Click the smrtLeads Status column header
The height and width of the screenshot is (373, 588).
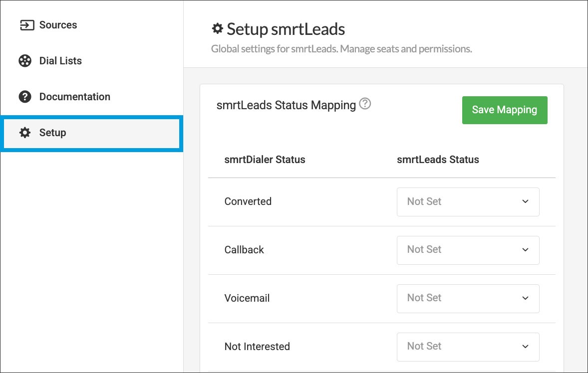tap(438, 160)
